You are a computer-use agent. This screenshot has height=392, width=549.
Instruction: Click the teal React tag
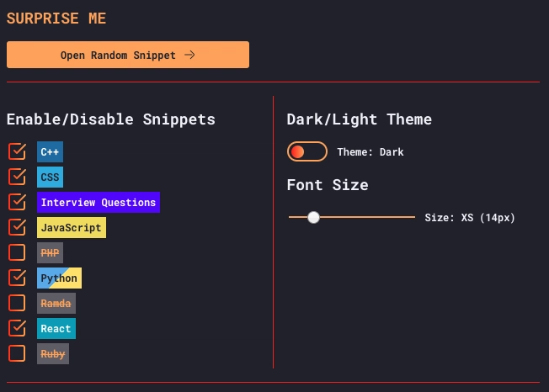point(56,329)
